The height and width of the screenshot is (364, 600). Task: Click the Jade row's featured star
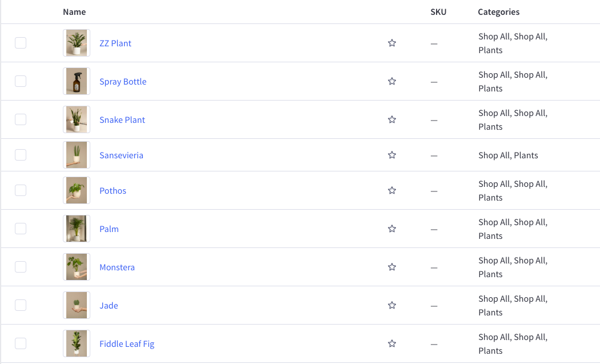(392, 305)
